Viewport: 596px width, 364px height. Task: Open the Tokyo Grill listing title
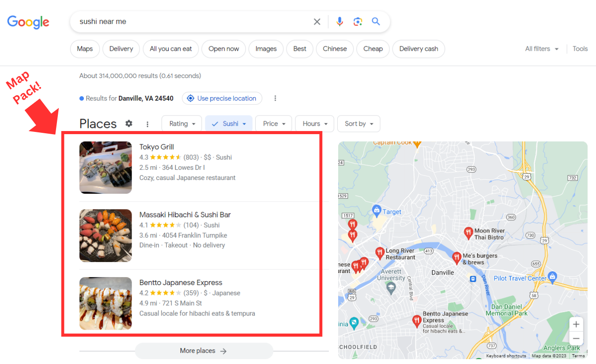click(x=157, y=147)
